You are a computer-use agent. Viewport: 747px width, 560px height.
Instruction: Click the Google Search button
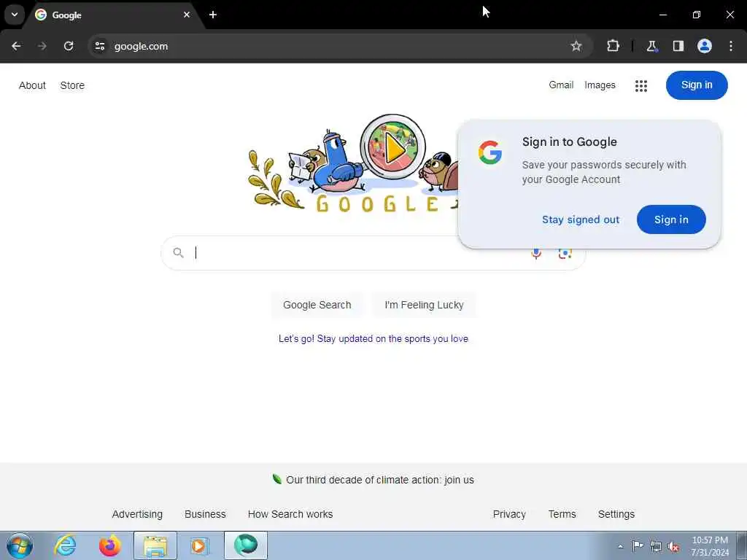(317, 305)
